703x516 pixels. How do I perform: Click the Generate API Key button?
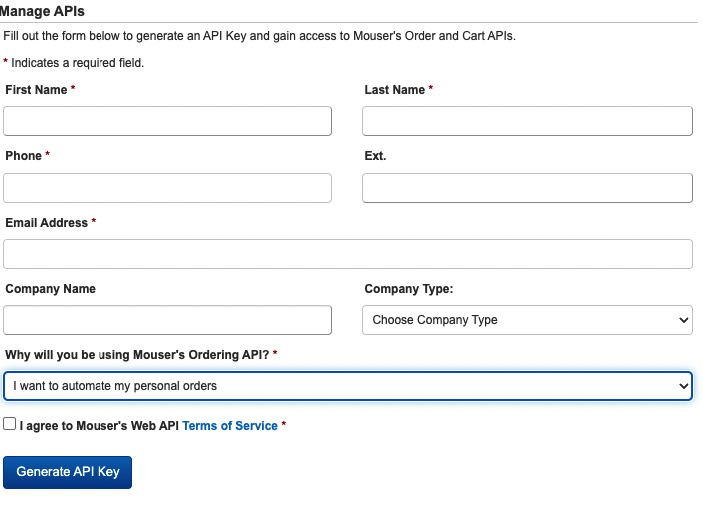(67, 472)
